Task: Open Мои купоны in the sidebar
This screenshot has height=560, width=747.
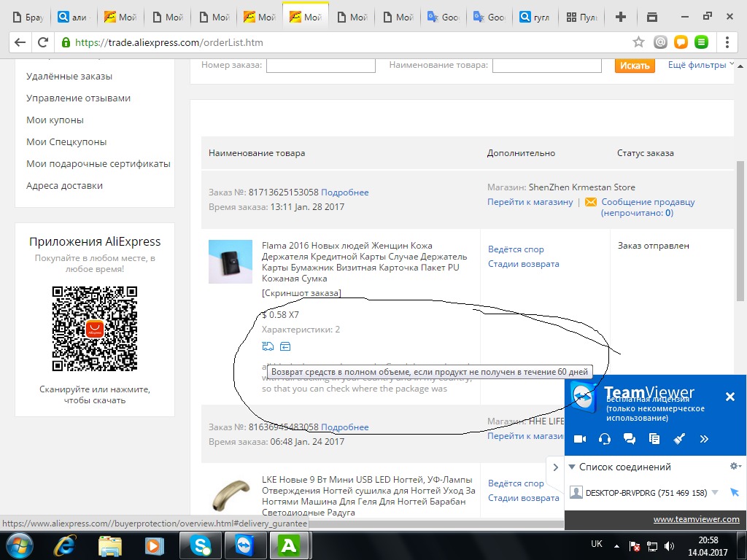Action: 55,120
